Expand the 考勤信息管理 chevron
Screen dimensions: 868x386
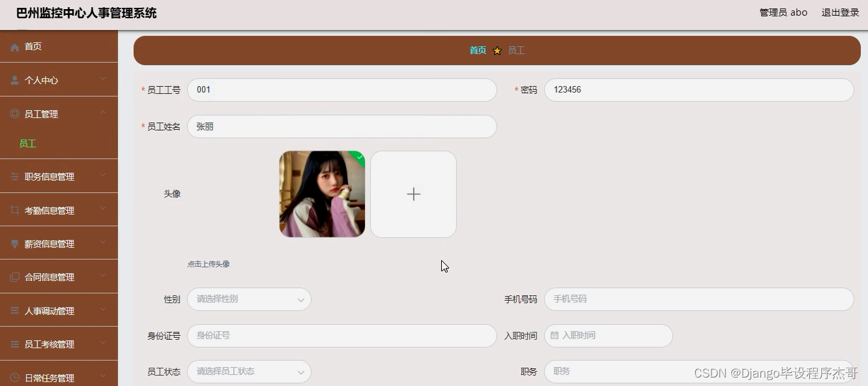point(103,209)
